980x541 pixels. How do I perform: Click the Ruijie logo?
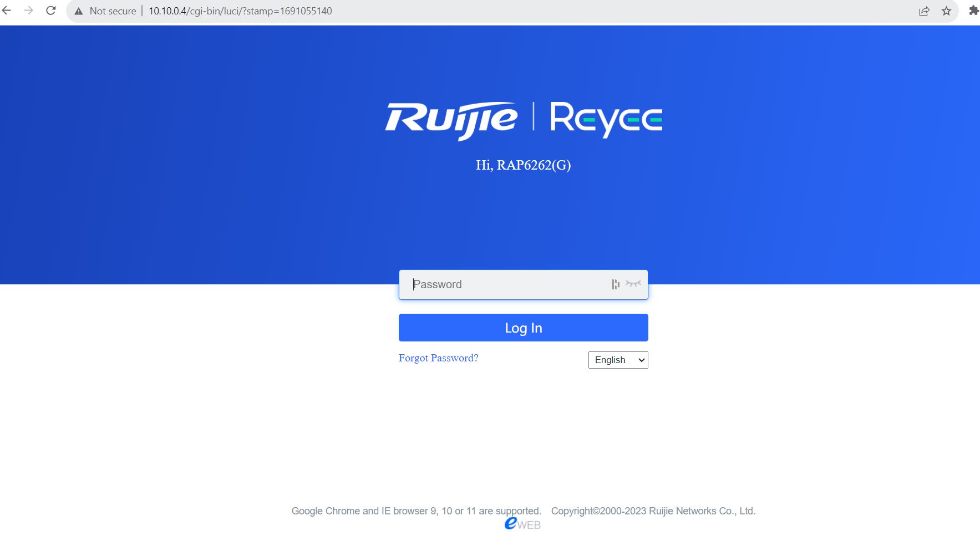click(451, 120)
